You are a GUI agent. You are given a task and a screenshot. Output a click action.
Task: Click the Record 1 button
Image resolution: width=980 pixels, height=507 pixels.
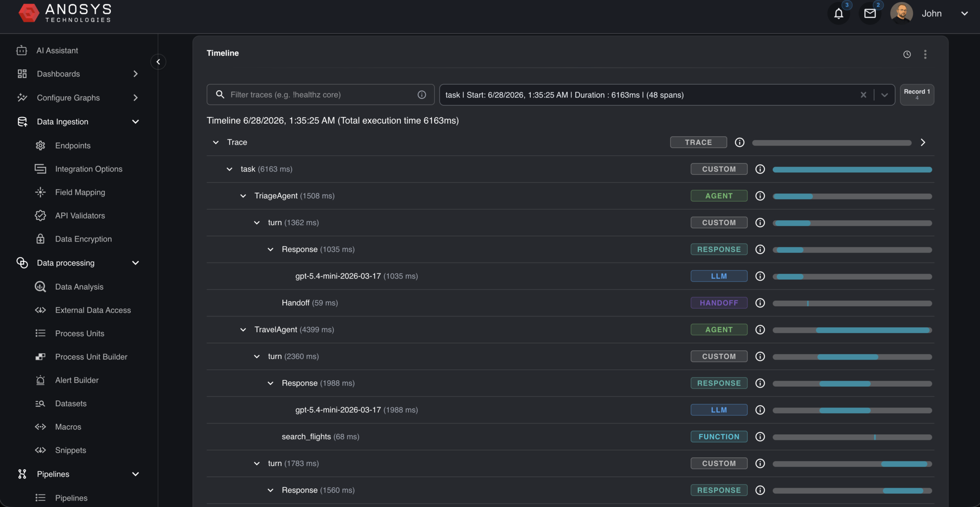tap(917, 95)
